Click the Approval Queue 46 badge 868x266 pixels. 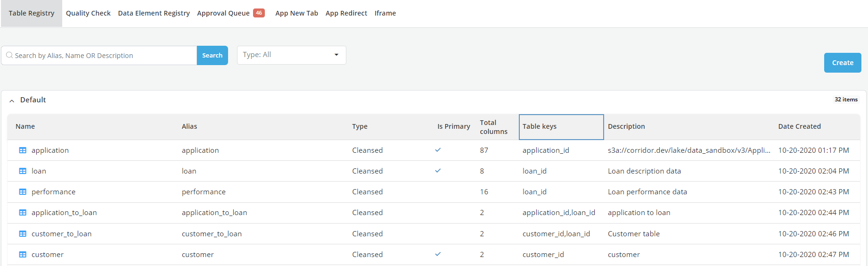(259, 13)
